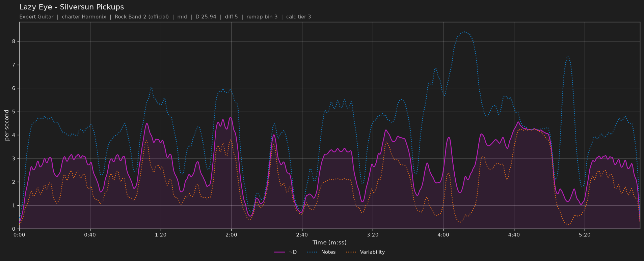The height and width of the screenshot is (261, 644).
Task: Click the "1:20" time axis tick label
Action: 161,235
